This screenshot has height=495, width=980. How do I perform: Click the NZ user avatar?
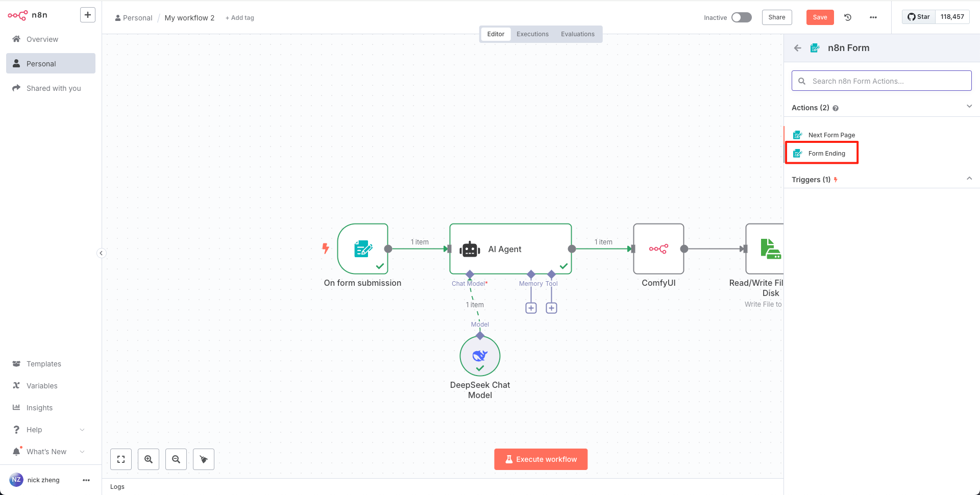(16, 480)
